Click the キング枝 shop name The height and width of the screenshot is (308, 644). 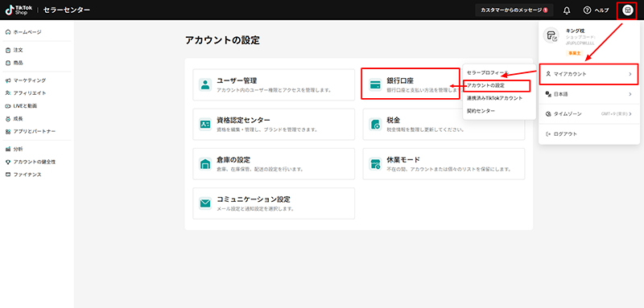click(575, 31)
